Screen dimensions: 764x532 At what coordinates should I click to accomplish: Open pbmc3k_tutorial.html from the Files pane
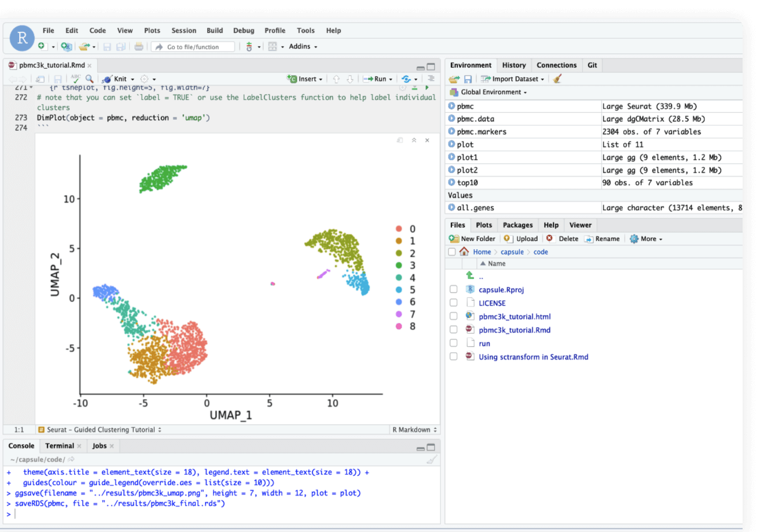pyautogui.click(x=515, y=316)
